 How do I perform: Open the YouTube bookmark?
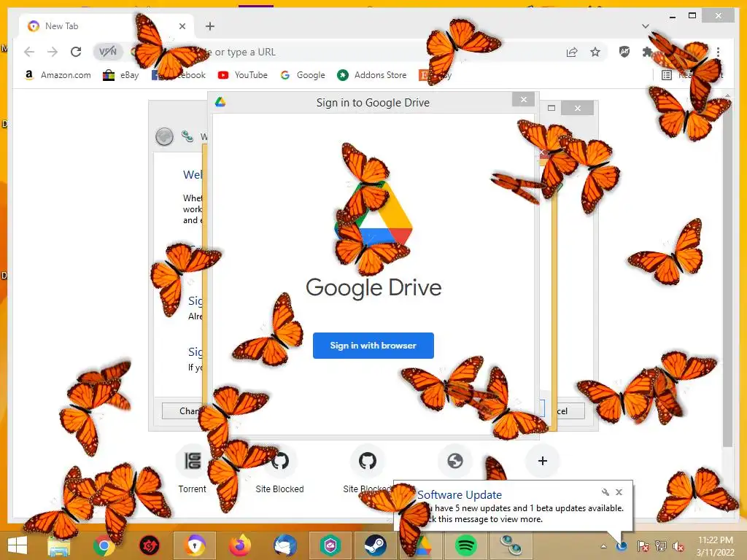(x=243, y=75)
